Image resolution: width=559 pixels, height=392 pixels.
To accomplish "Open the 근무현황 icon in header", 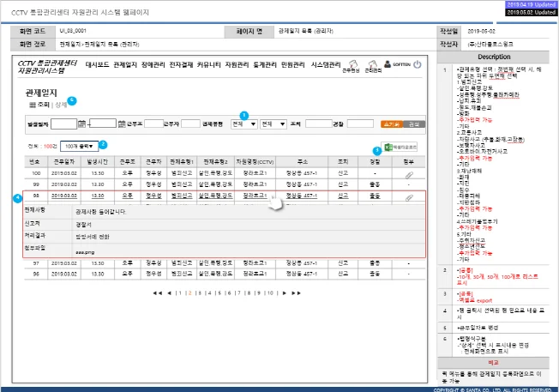I will 351,64.
